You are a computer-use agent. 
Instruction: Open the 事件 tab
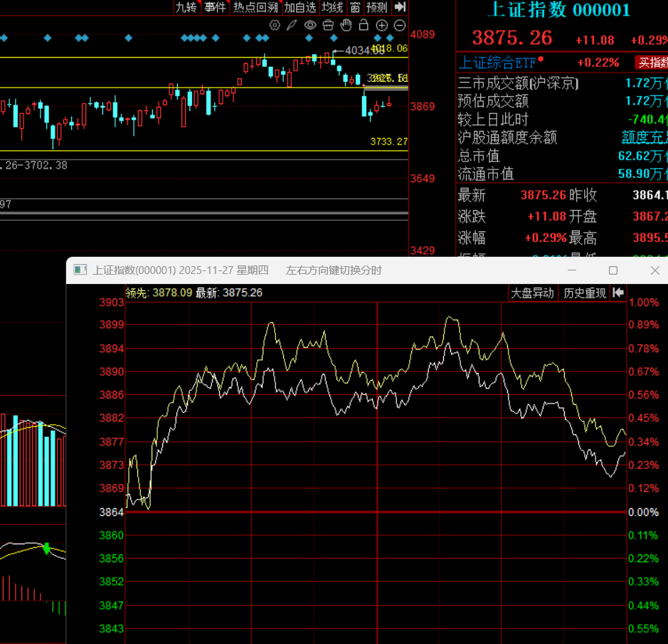click(214, 7)
